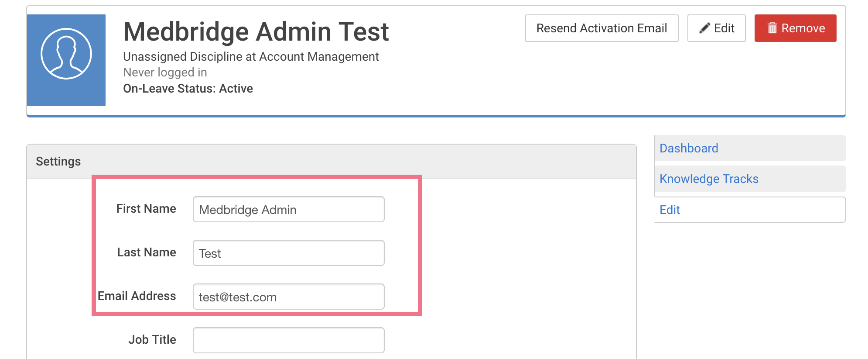868x359 pixels.
Task: Click the 'Never logged in' status text
Action: pos(165,72)
